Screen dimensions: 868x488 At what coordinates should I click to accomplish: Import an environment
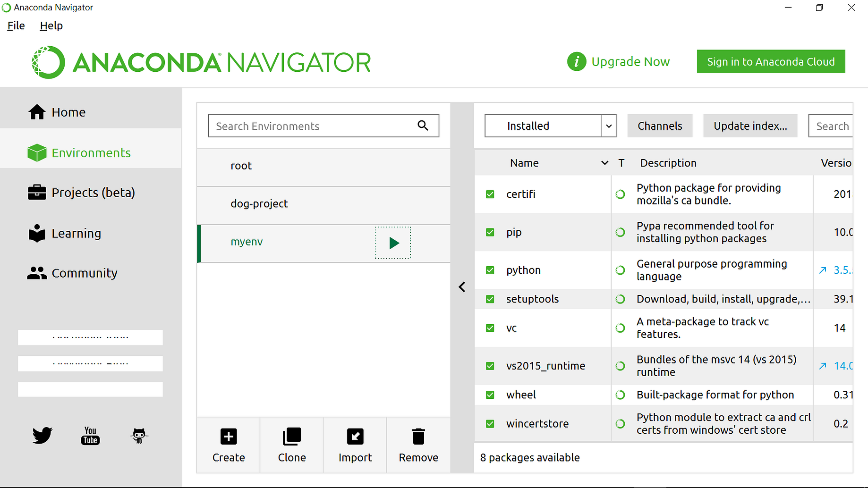[355, 445]
